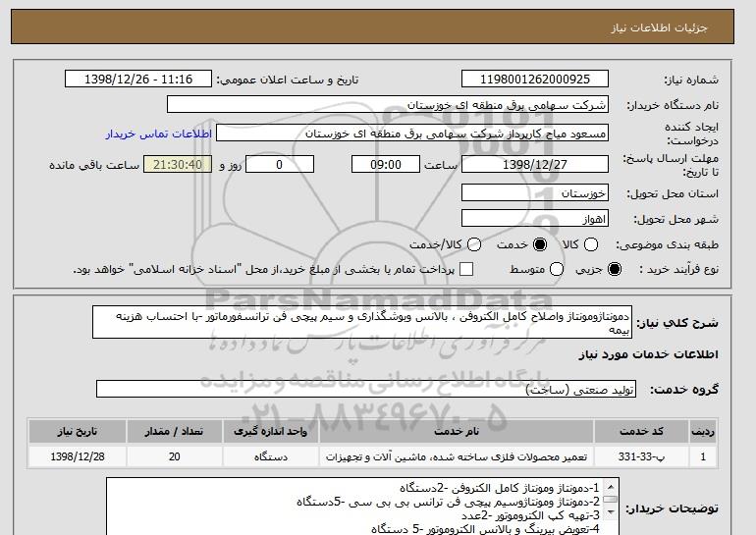Viewport: 756px width, 535px height.
Task: Click note line 3 تهیه کپ الکتروموتور
Action: coord(530,515)
